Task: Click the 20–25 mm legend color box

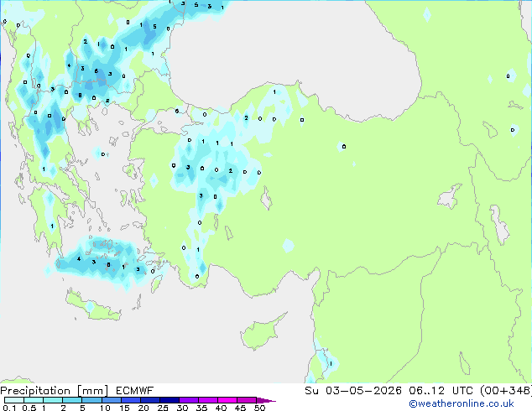Action: (149, 400)
